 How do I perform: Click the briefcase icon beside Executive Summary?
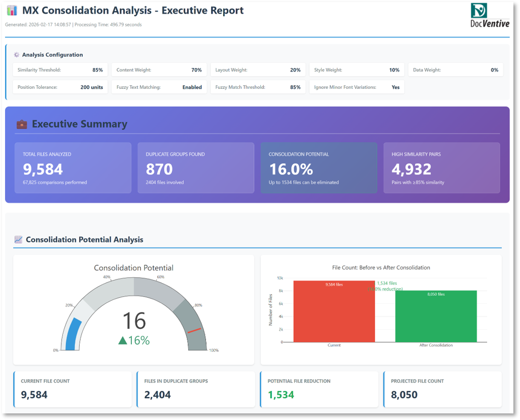point(22,124)
